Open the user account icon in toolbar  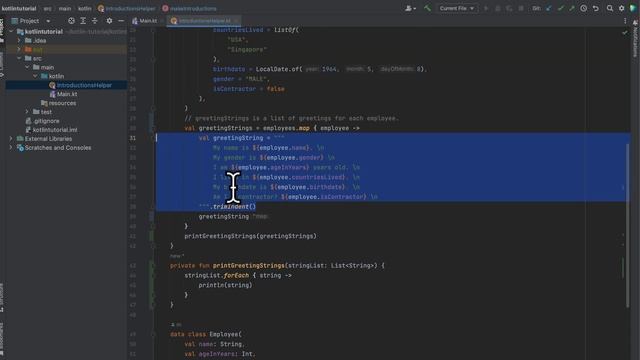pyautogui.click(x=410, y=8)
